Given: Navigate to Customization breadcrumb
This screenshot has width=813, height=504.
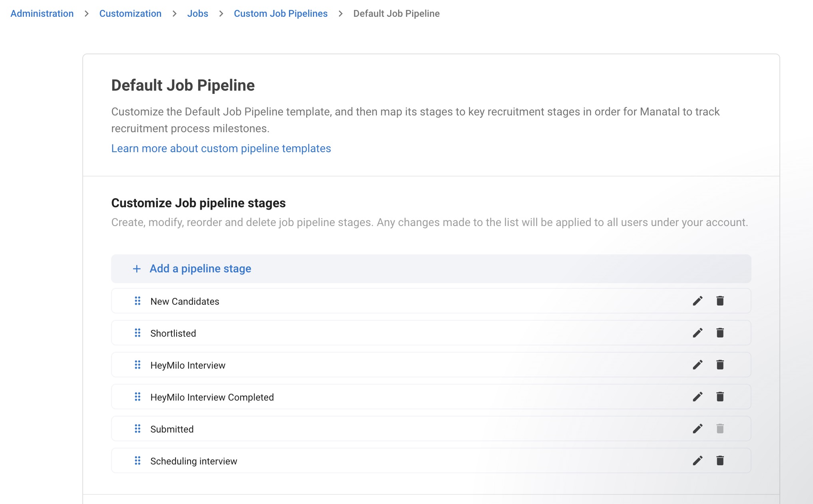Looking at the screenshot, I should (130, 14).
